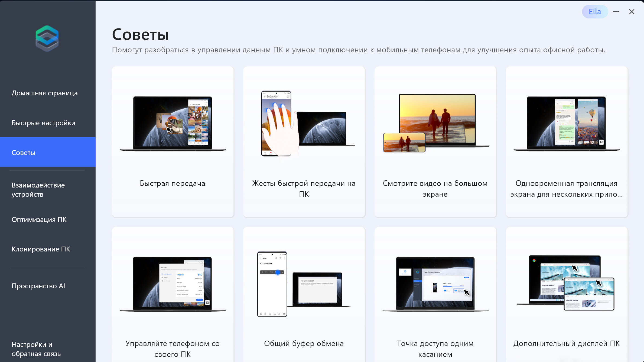Open Дополнительный дисплей ПК tip card

(x=566, y=295)
